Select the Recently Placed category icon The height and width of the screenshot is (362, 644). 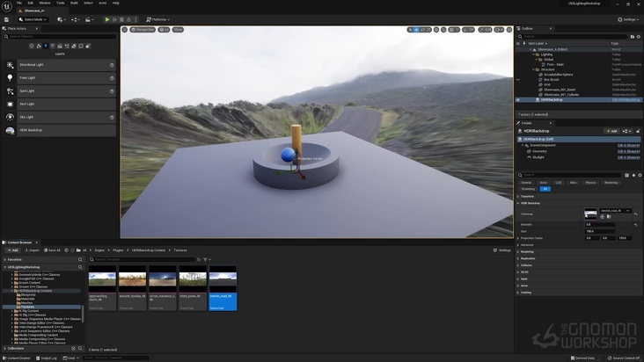coord(32,46)
